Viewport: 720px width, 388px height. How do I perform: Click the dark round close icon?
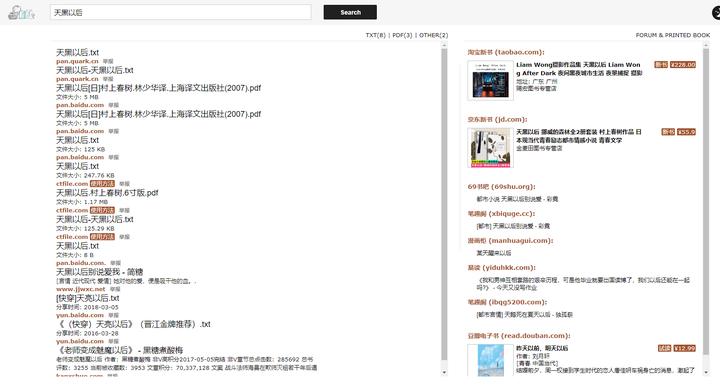[716, 12]
